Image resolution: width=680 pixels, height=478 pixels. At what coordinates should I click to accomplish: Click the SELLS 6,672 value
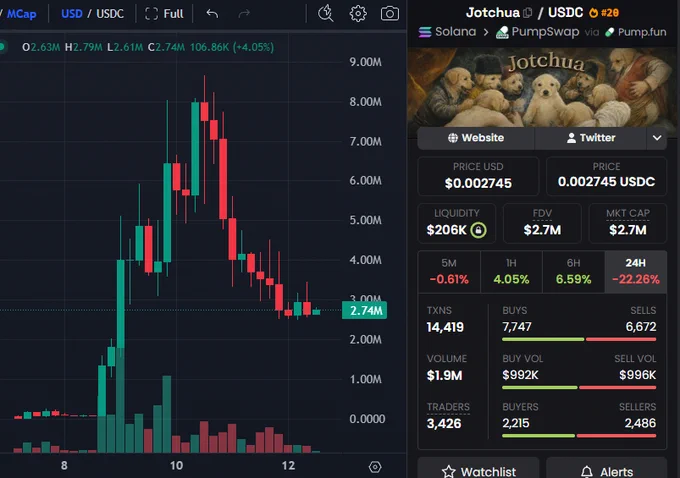(x=641, y=327)
